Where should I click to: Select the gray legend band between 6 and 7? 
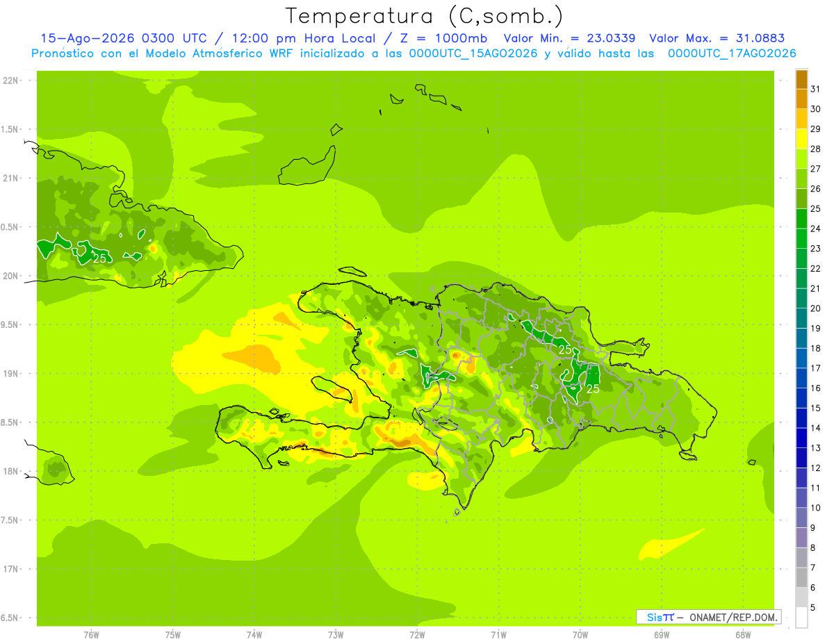click(x=801, y=577)
